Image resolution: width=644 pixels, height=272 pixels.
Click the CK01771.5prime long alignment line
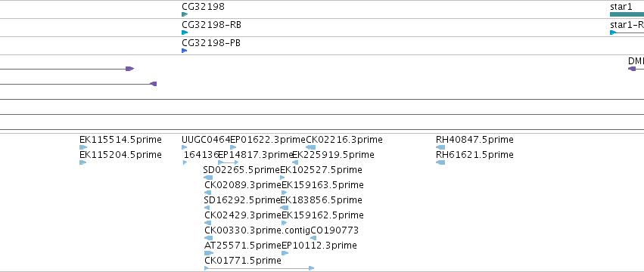pyautogui.click(x=259, y=268)
